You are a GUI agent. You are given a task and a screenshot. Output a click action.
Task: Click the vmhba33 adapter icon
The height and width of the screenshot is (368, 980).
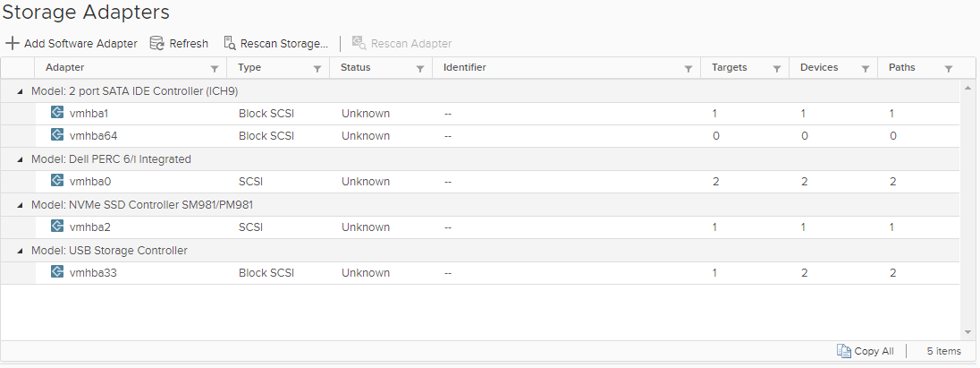point(57,273)
